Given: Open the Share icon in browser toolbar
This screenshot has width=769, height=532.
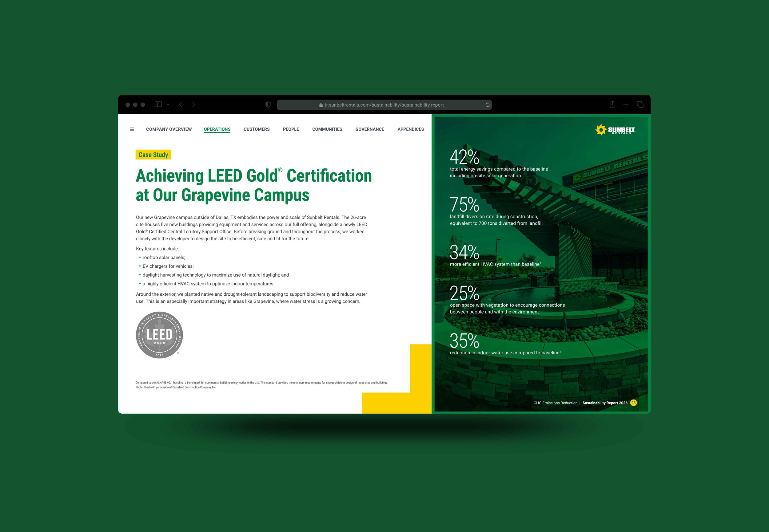Looking at the screenshot, I should (612, 104).
